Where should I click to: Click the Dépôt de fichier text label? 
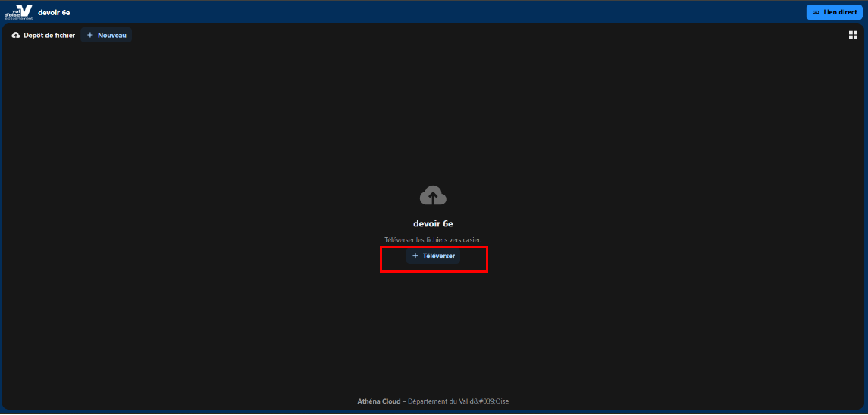(49, 36)
